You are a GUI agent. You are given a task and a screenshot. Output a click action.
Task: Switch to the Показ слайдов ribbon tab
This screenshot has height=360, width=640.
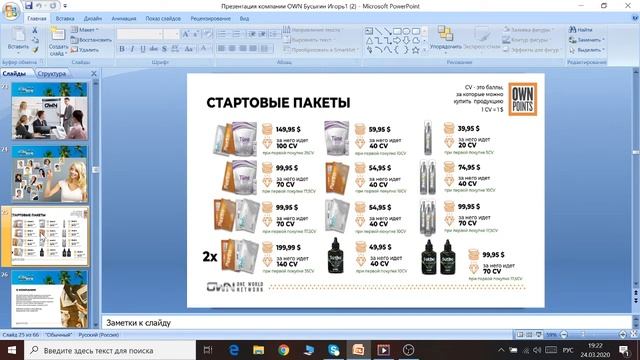[x=163, y=19]
